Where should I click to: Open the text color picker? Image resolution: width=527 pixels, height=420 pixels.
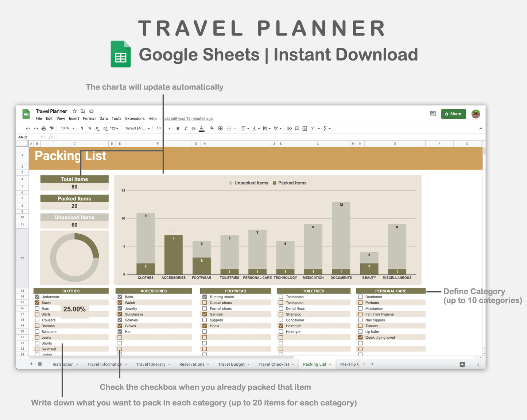point(201,128)
